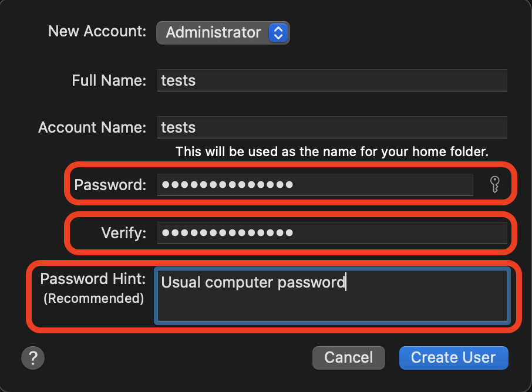Image resolution: width=532 pixels, height=392 pixels.
Task: Click into the Account Name field
Action: pyautogui.click(x=332, y=127)
